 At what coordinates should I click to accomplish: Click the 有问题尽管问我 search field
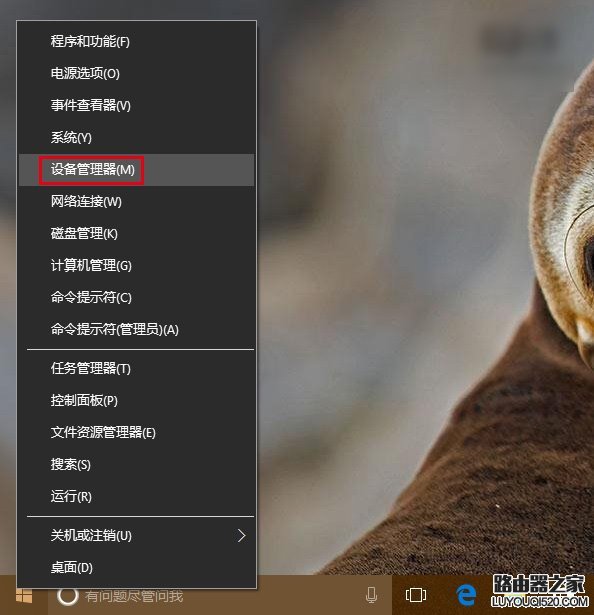[x=220, y=595]
